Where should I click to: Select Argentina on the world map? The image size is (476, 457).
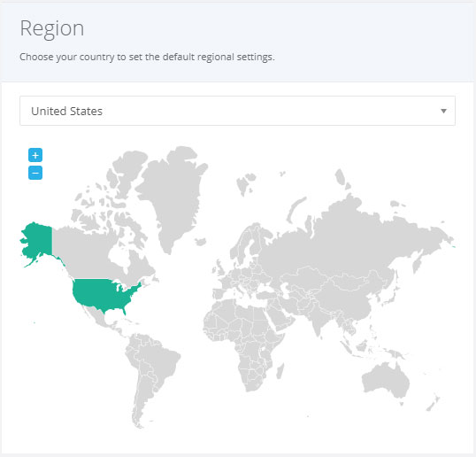click(142, 401)
